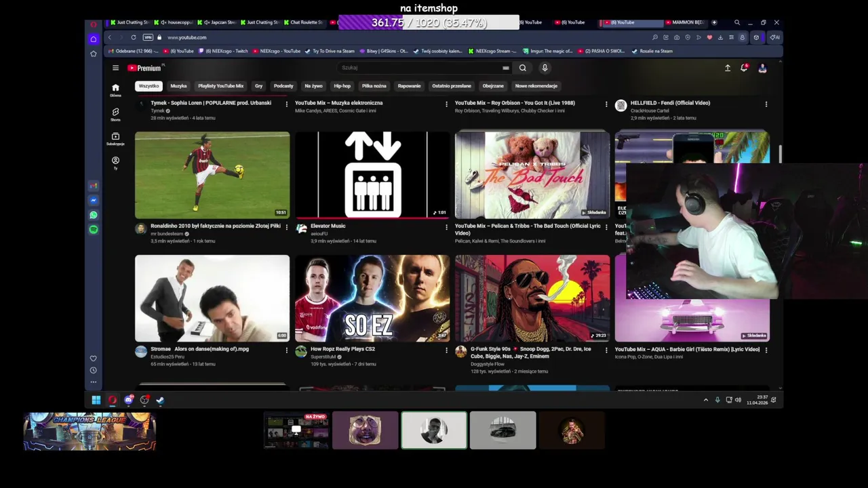Image resolution: width=868 pixels, height=488 pixels.
Task: Open the G-Funk Style 90s video title
Action: click(532, 352)
